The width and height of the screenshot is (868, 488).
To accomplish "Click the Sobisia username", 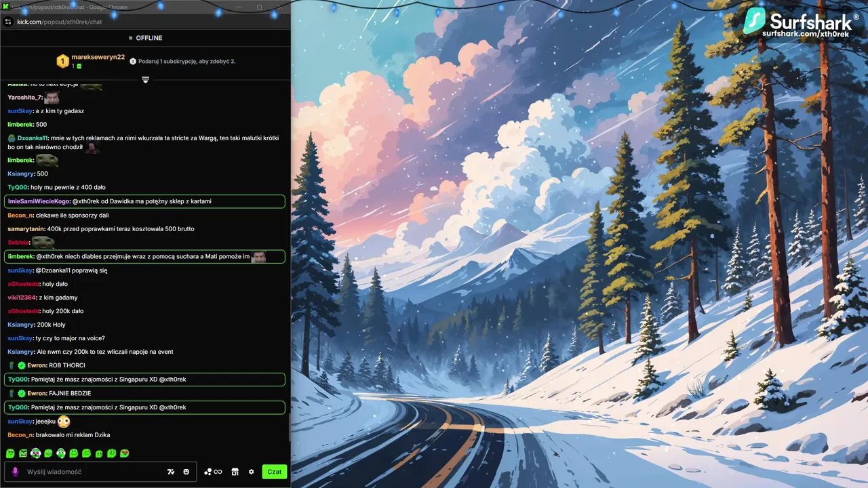I will (19, 243).
